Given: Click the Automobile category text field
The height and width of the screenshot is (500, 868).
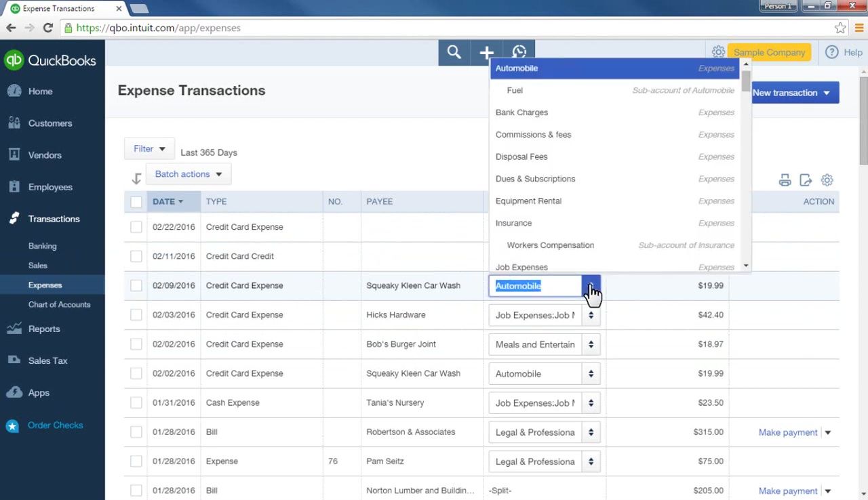Looking at the screenshot, I should pyautogui.click(x=535, y=286).
